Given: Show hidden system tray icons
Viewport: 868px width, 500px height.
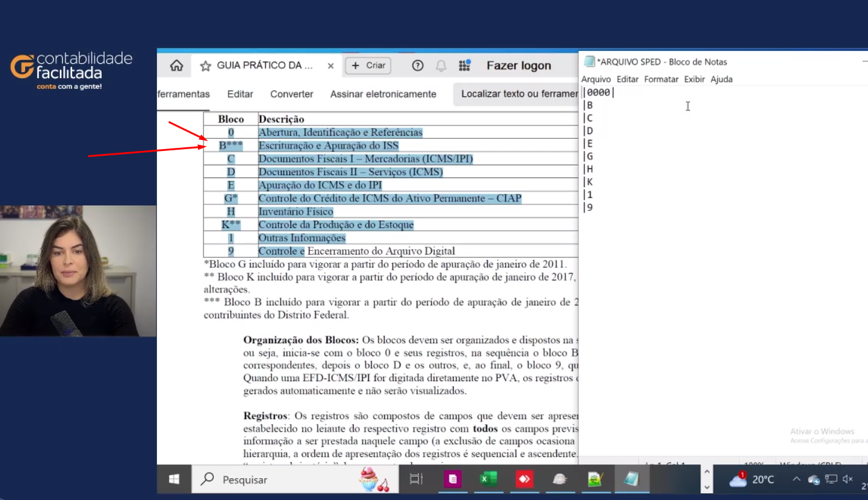Looking at the screenshot, I should pos(797,479).
